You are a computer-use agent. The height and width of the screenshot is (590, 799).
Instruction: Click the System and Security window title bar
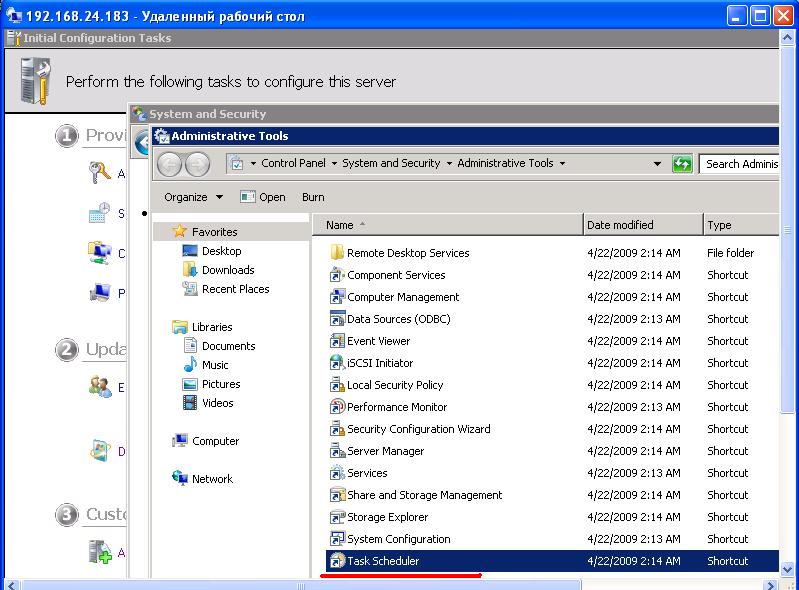(x=455, y=114)
